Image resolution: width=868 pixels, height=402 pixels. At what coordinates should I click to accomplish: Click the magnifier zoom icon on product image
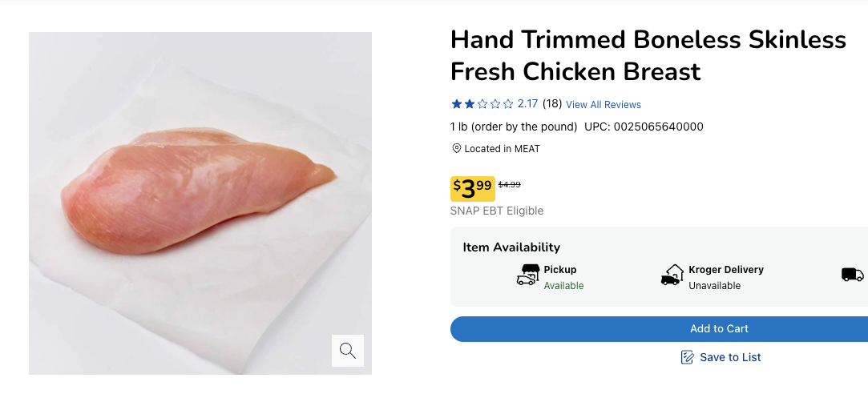(x=348, y=350)
